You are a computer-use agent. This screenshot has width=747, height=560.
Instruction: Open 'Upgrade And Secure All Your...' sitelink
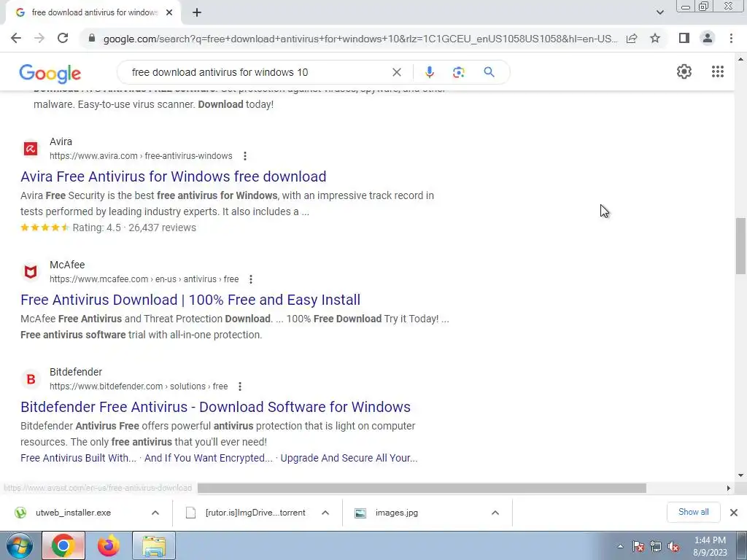(349, 458)
